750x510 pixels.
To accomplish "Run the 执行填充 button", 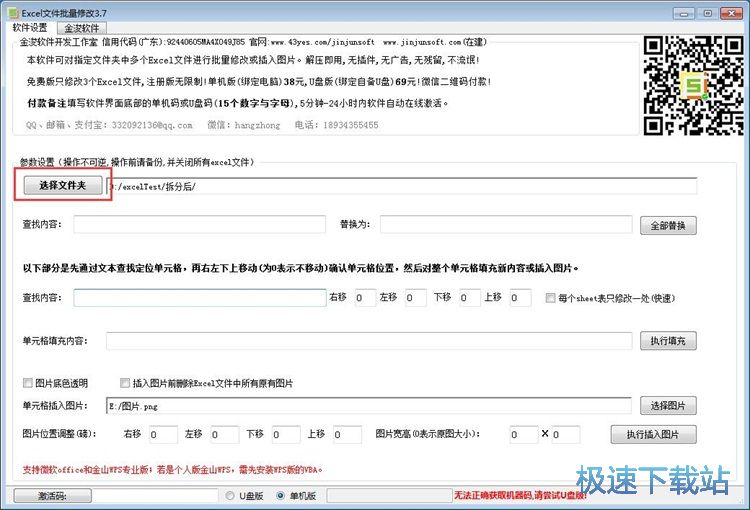I will [x=667, y=341].
